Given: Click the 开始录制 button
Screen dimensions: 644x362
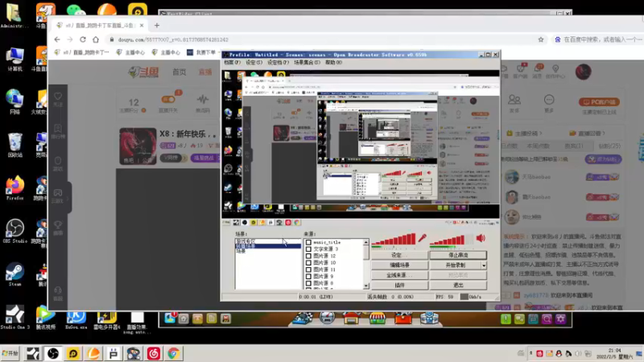Looking at the screenshot, I should click(455, 265).
